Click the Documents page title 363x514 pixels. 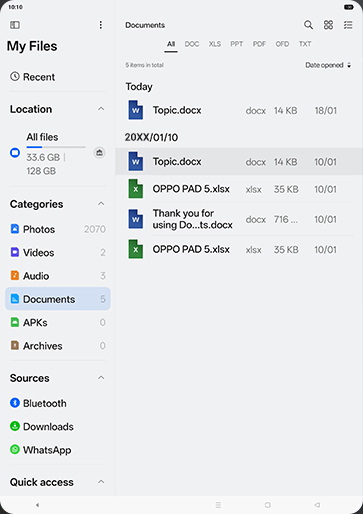(145, 25)
